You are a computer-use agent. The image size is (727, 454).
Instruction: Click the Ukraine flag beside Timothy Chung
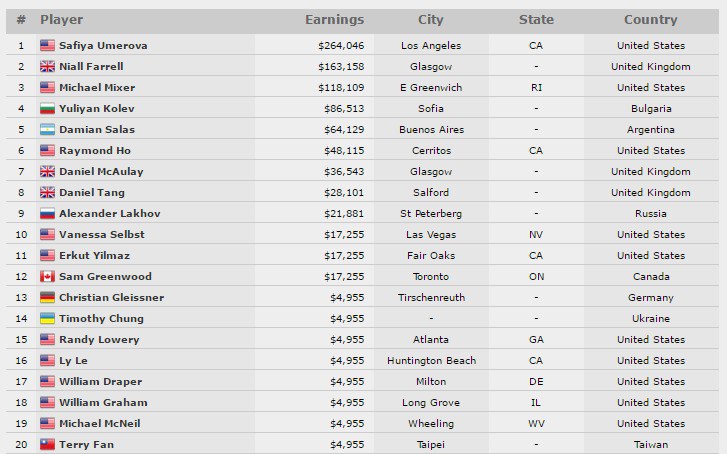point(47,319)
